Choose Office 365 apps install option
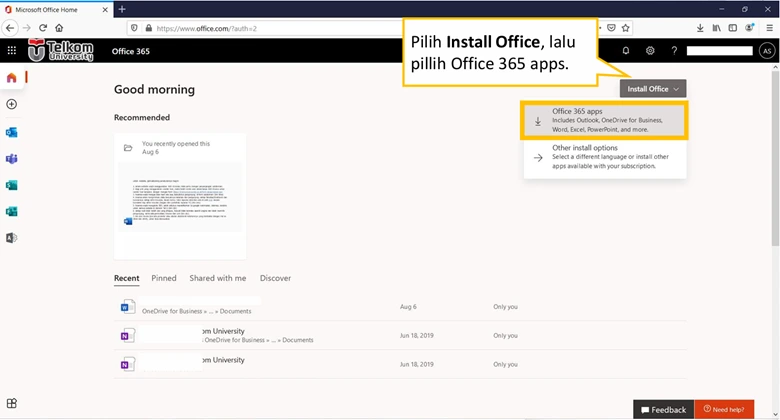780x420 pixels. pyautogui.click(x=604, y=120)
